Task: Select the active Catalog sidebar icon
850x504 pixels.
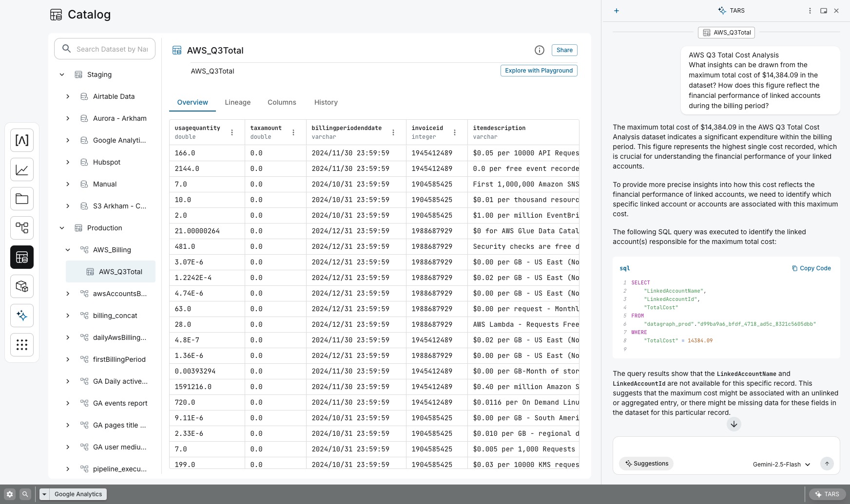Action: (22, 257)
